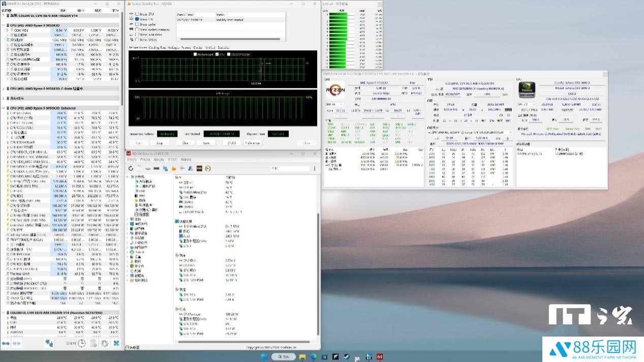Collapse CPU [#0] AMD Ryzen 9 9950X3D section
This screenshot has width=644, height=362.
[5, 24]
